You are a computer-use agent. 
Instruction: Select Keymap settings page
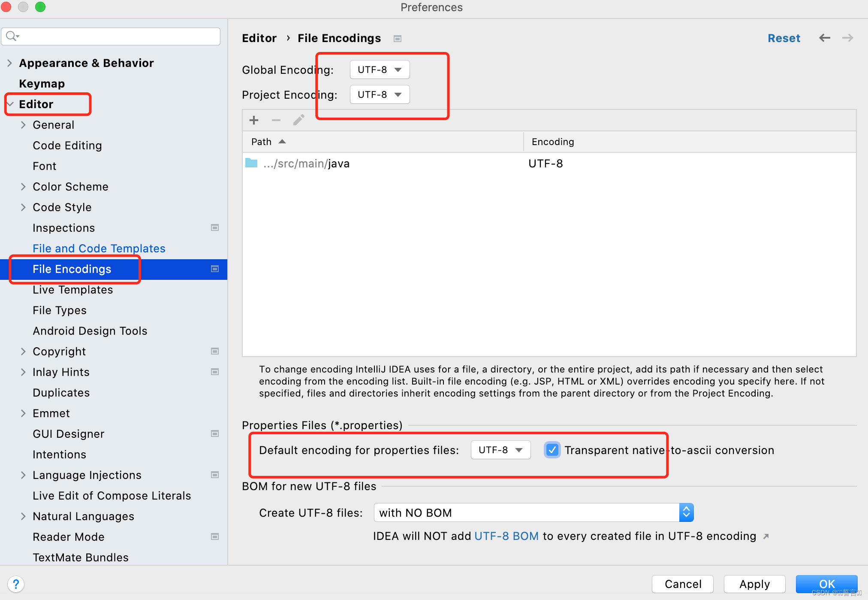[42, 84]
